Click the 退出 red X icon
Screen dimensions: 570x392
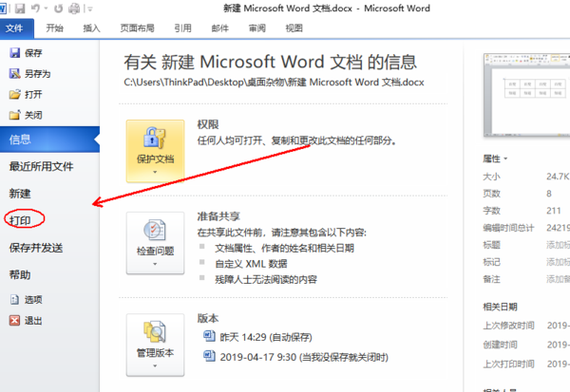[14, 321]
